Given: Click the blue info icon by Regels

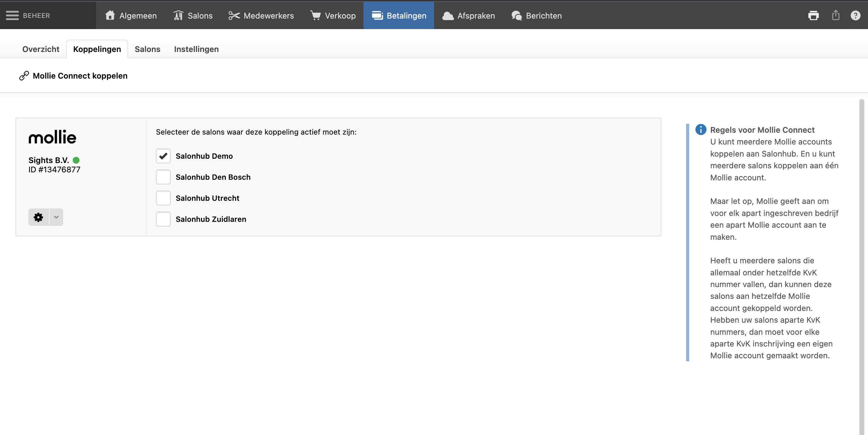Looking at the screenshot, I should pos(701,129).
